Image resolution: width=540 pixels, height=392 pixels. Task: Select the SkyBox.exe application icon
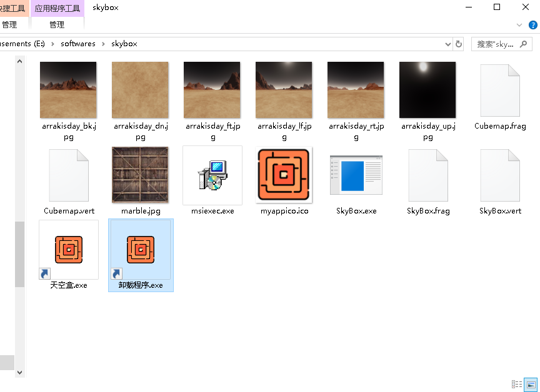coord(356,175)
